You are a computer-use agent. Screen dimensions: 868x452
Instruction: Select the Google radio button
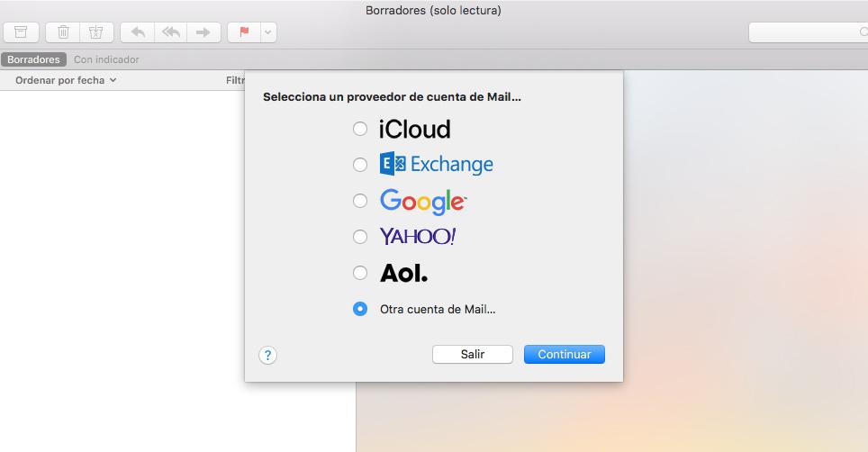pos(360,201)
